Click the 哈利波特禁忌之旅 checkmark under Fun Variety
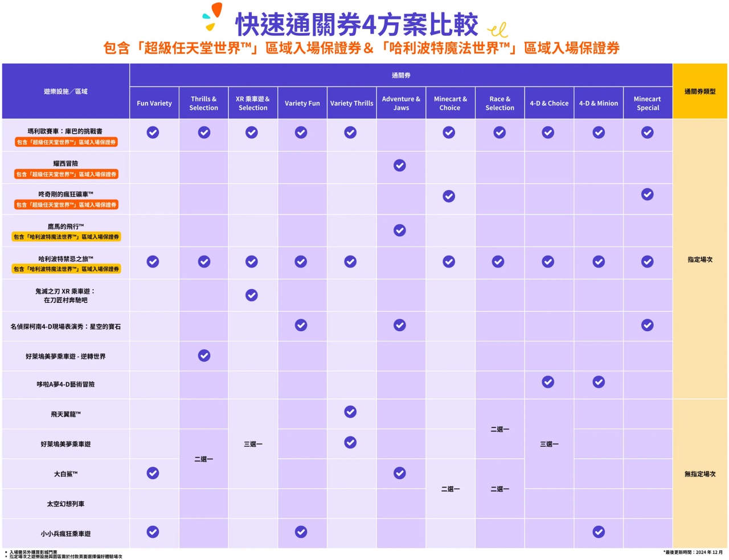Viewport: 729px width, 560px height. (153, 262)
